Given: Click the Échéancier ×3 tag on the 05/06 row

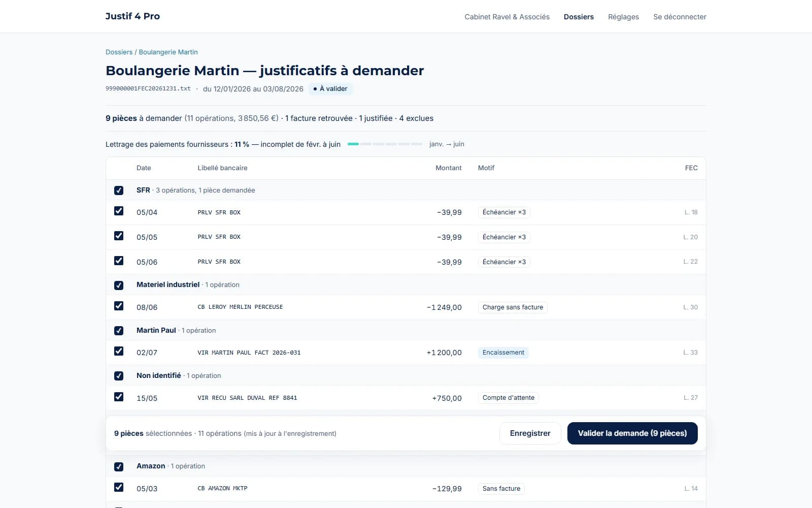Looking at the screenshot, I should click(x=504, y=262).
